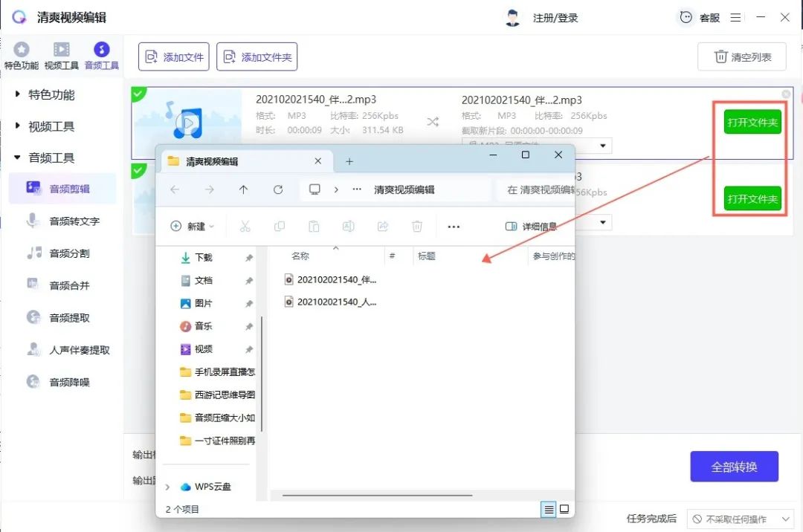The height and width of the screenshot is (532, 803).
Task: Click the Delete trash icon in Explorer
Action: pyautogui.click(x=417, y=226)
